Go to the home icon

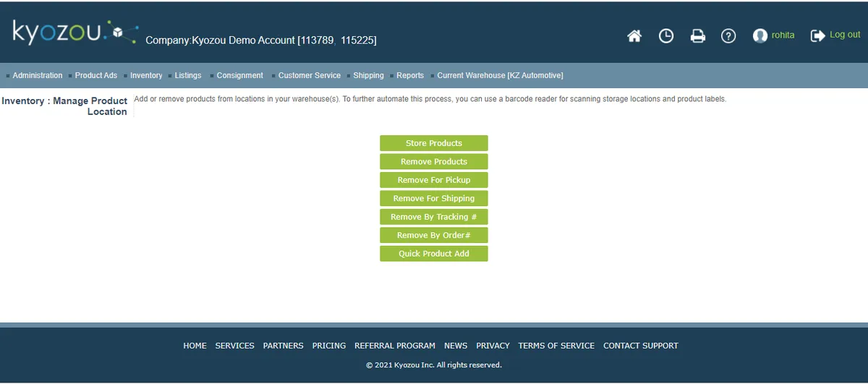click(x=634, y=36)
